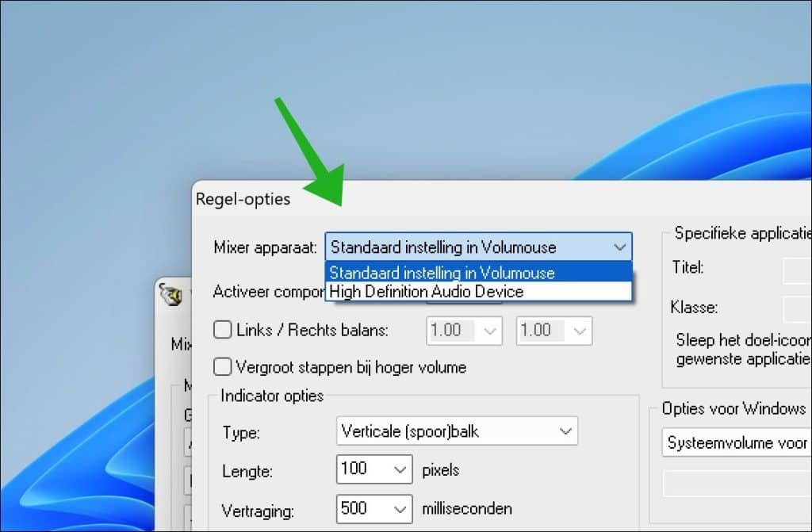
Task: Open the Vertraging 500 milliseconden dropdown
Action: point(374,509)
